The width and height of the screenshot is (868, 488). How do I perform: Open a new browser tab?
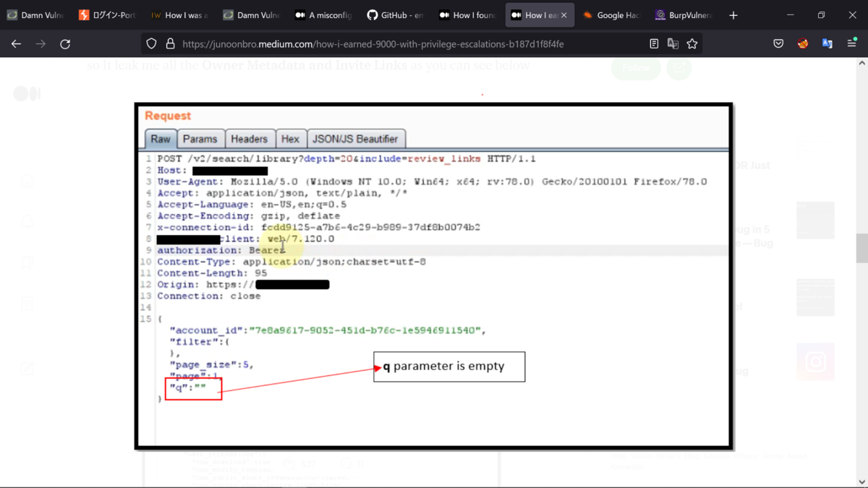(733, 15)
